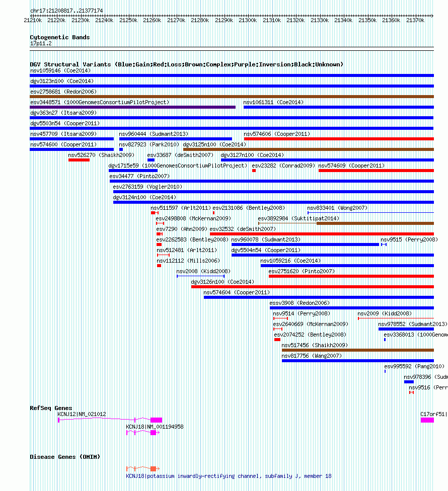
Task: Click dgv5503n54 (Cooper2011) label
Action: 65,123
